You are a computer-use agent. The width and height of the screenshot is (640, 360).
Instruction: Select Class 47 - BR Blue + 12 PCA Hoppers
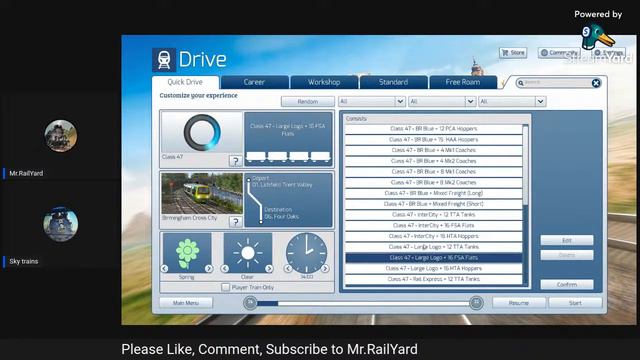pyautogui.click(x=433, y=129)
